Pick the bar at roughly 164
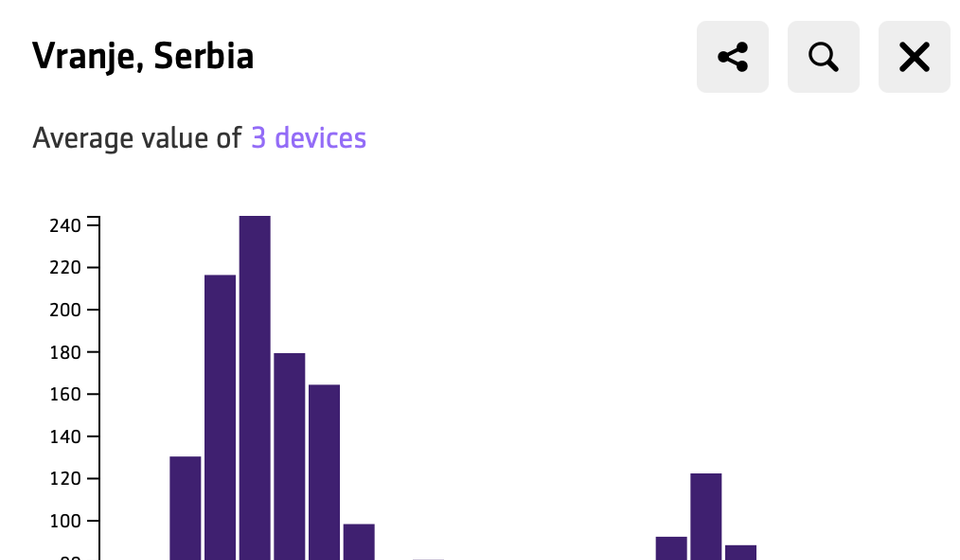This screenshot has height=560, width=960. [x=324, y=470]
